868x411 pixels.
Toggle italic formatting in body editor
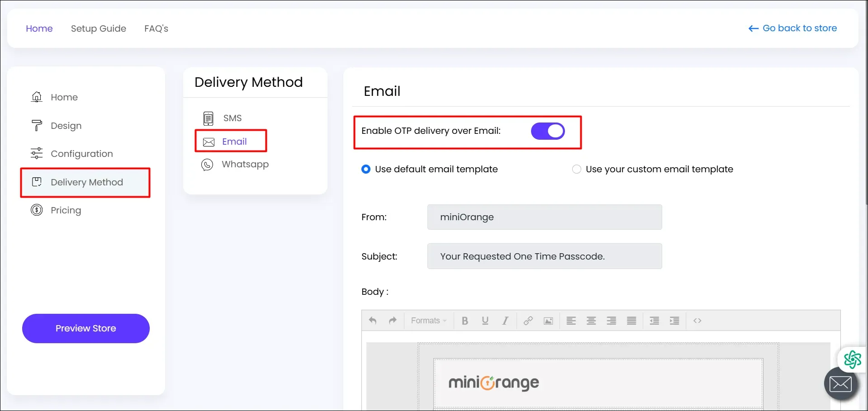tap(505, 321)
